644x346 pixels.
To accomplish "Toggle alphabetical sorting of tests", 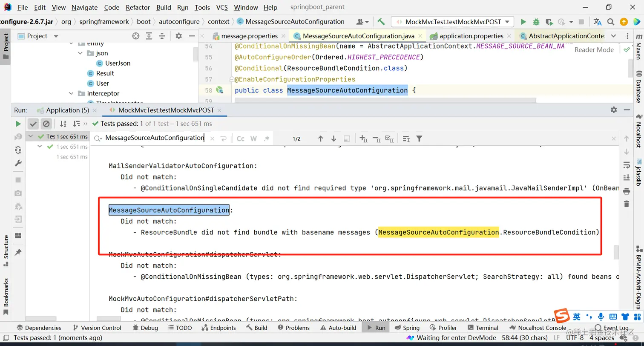I will click(63, 124).
